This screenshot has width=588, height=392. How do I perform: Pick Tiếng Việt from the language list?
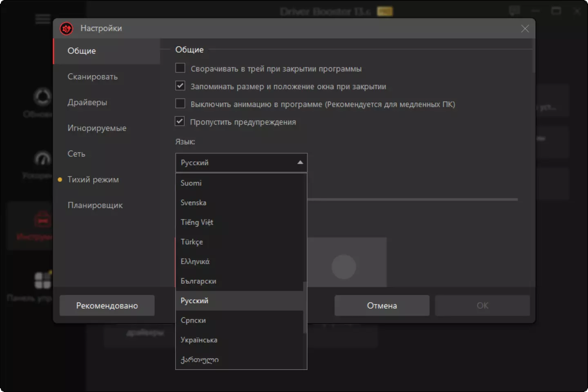[239, 222]
